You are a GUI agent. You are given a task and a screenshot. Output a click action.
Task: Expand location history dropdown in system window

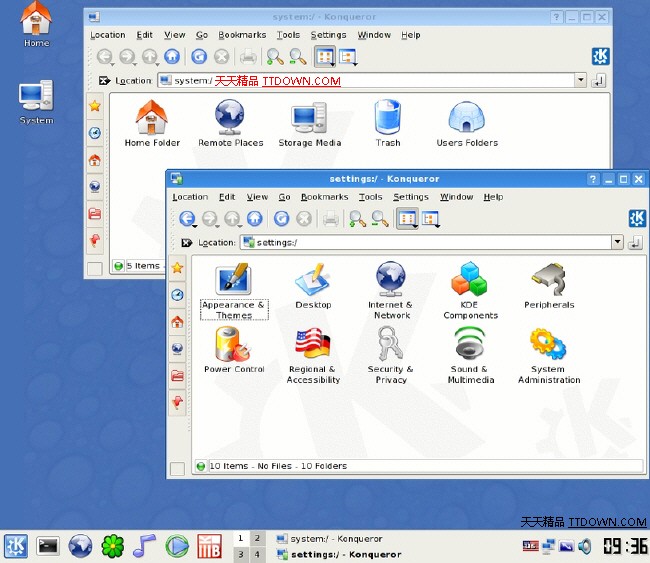click(581, 80)
